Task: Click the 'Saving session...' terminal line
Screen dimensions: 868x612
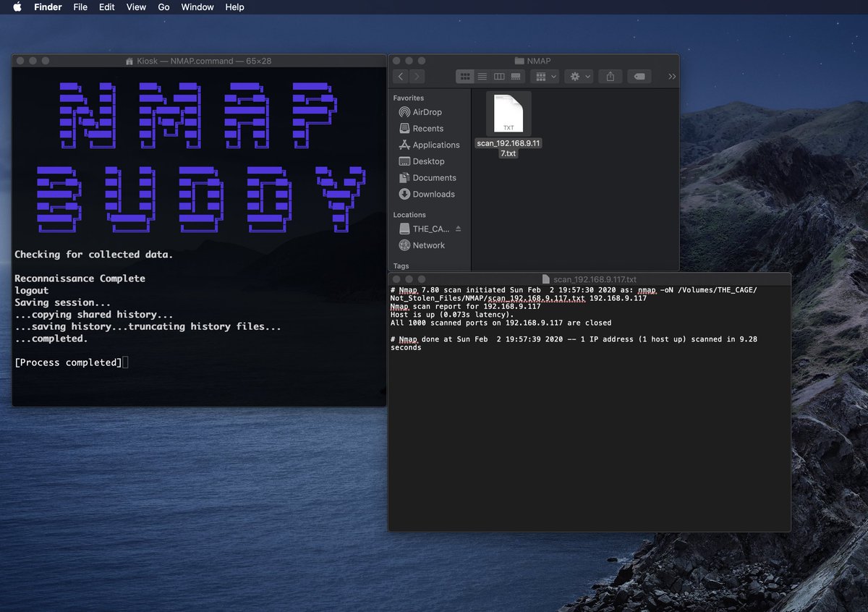Action: 63,302
